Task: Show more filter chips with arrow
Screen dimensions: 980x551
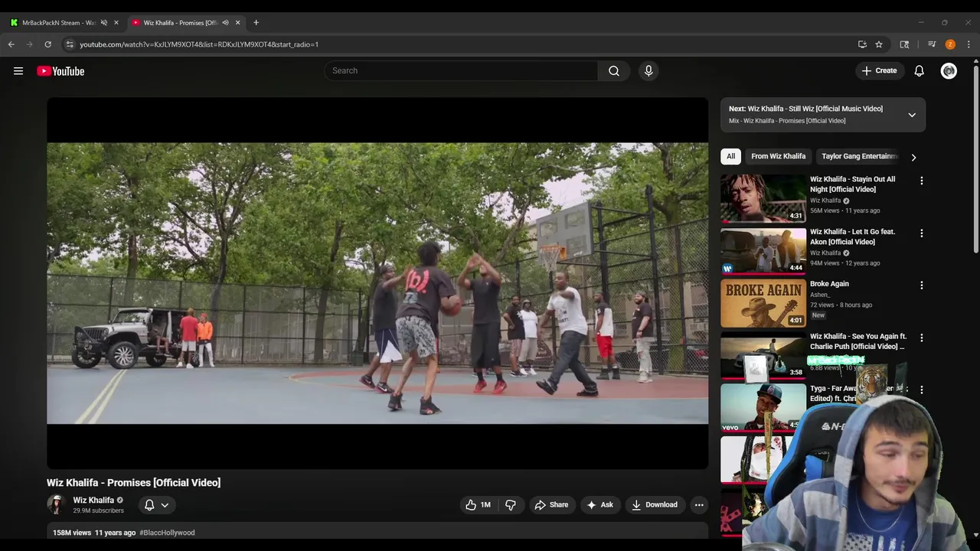Action: coord(913,157)
